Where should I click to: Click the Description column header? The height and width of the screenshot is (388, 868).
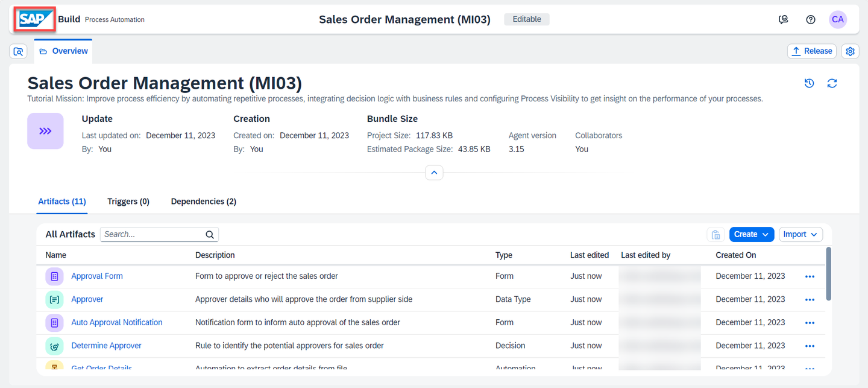(215, 255)
